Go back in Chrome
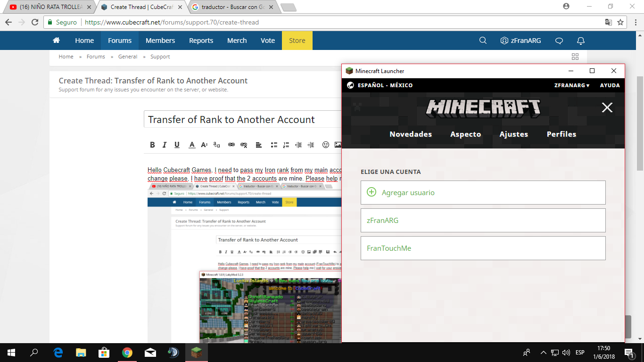644x362 pixels. [x=8, y=22]
